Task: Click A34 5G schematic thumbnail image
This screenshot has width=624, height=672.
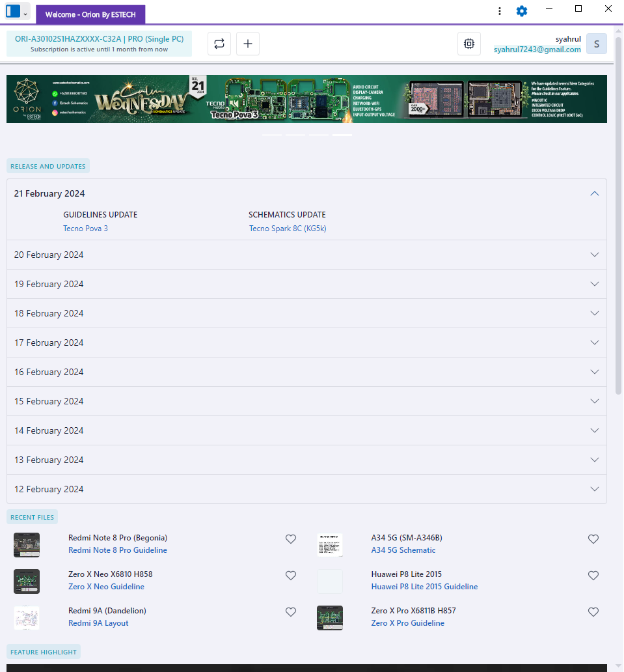Action: coord(330,545)
